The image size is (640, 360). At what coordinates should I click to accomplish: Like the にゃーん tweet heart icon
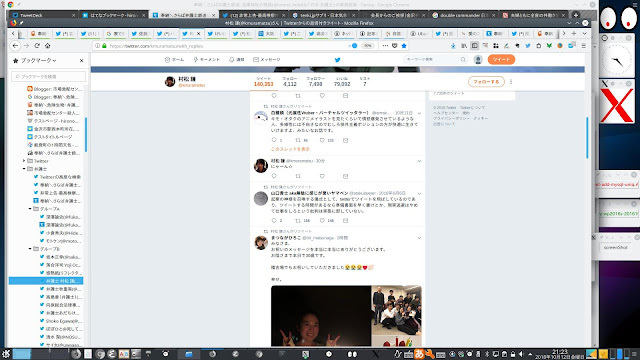tap(322, 176)
